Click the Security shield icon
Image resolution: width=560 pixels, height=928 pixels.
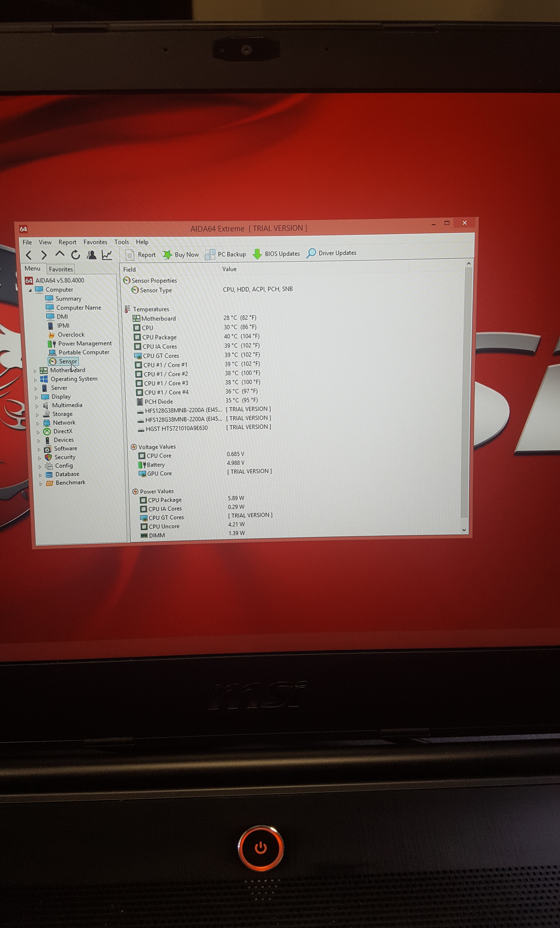(x=48, y=457)
